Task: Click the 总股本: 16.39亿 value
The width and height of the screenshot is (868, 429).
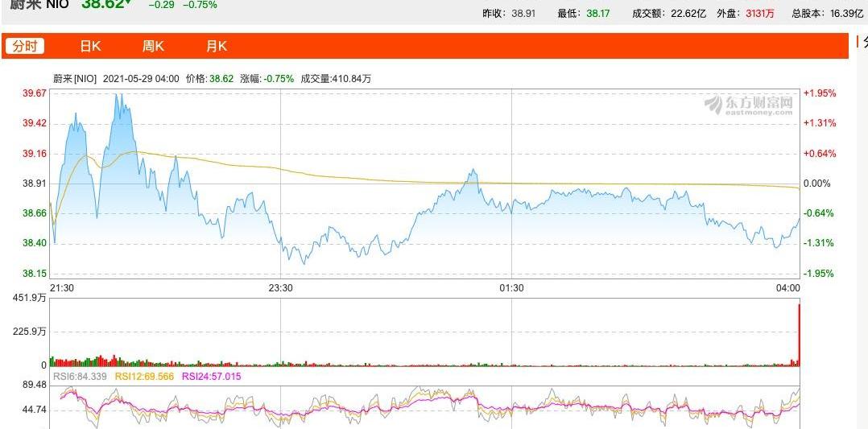Action: (x=828, y=14)
